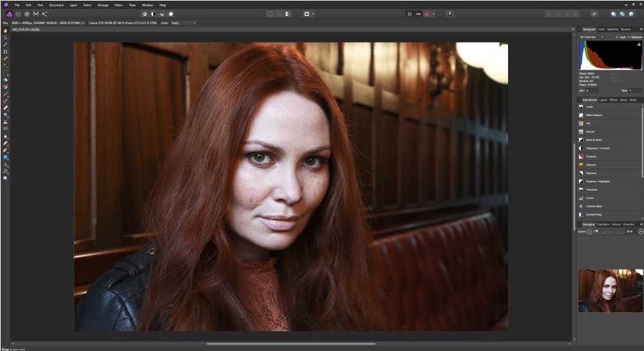Open the Units dropdown in the context toolbar
Viewport: 644px width, 351px height.
183,23
